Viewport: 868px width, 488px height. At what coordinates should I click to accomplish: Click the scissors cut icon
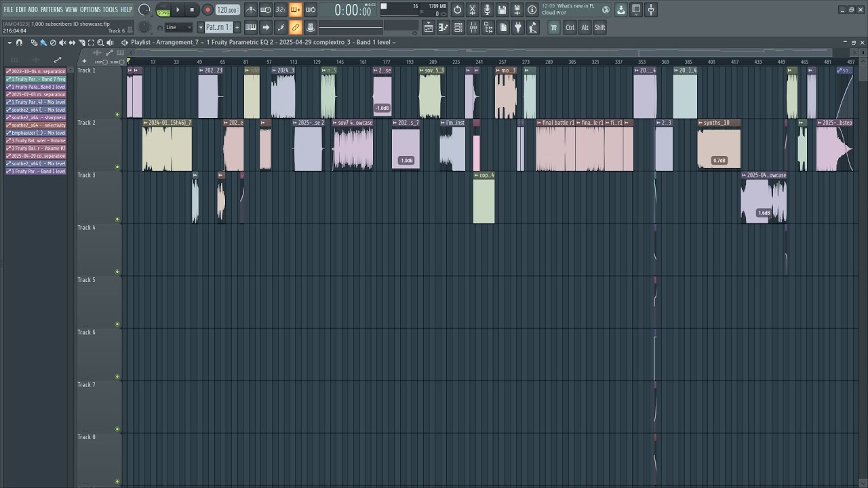(473, 9)
